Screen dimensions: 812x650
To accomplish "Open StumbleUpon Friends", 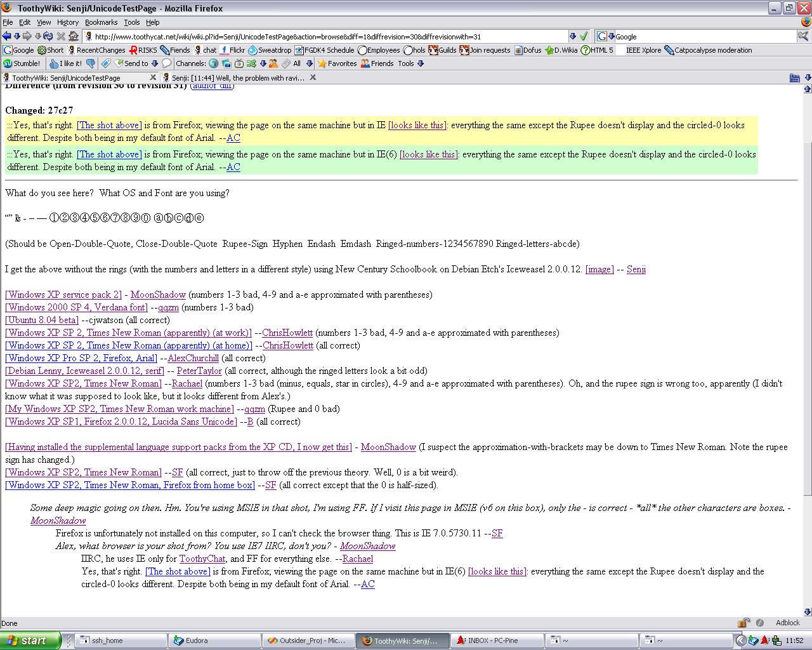I will click(x=377, y=63).
